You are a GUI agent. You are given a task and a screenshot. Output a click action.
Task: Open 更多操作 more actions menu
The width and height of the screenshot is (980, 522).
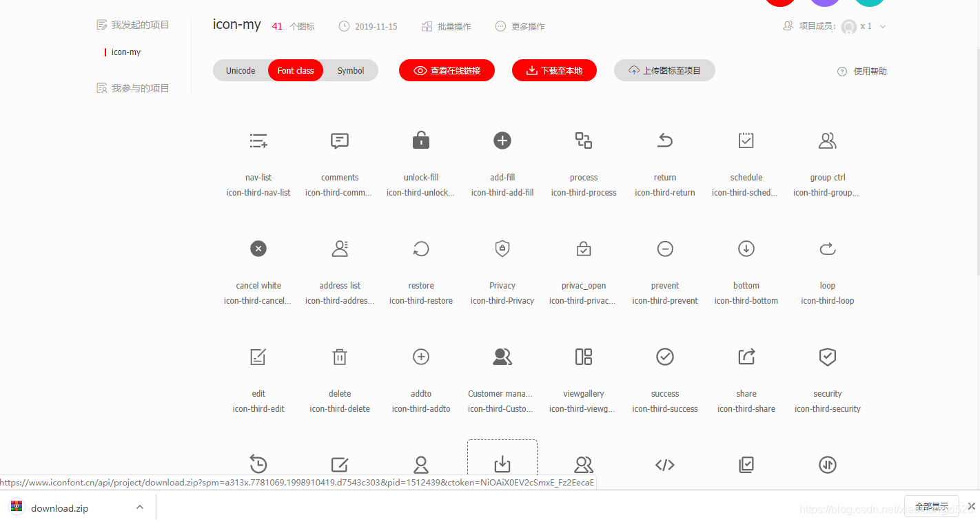tap(520, 26)
